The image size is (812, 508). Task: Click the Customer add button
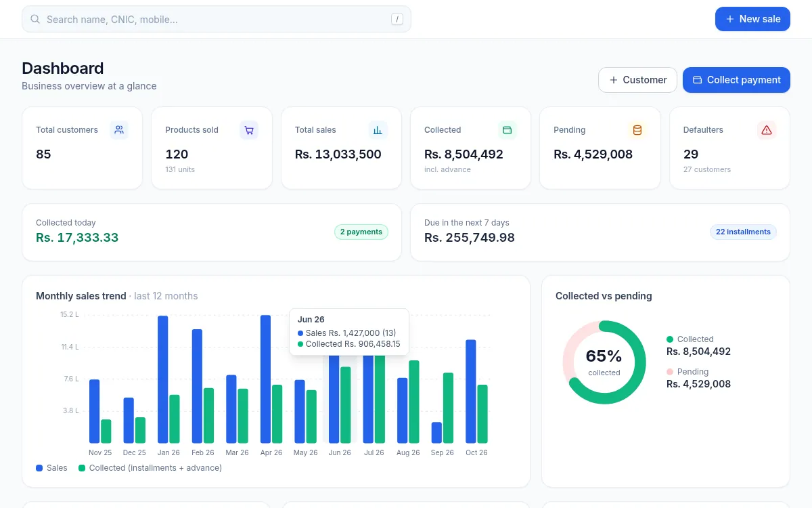click(x=637, y=80)
